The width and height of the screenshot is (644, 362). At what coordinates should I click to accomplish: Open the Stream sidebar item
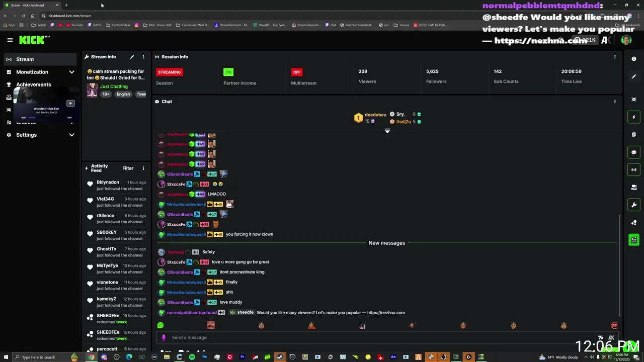(x=40, y=59)
